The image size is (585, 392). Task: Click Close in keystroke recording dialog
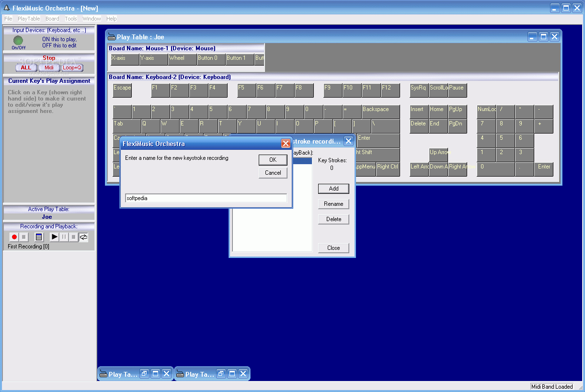333,248
